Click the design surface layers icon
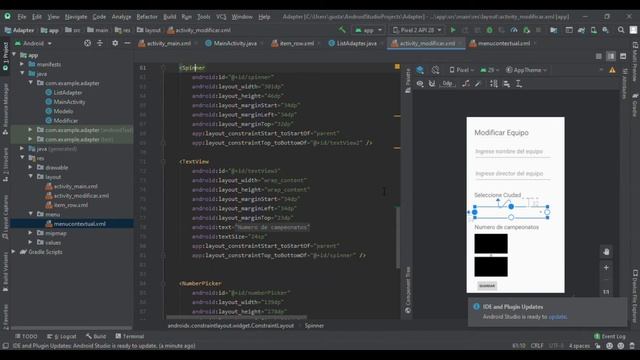 [x=420, y=70]
